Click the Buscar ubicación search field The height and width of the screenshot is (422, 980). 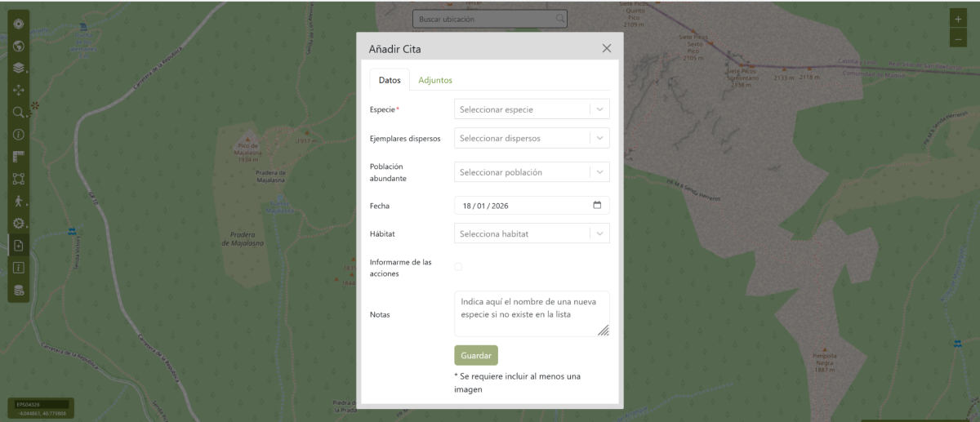pyautogui.click(x=490, y=18)
